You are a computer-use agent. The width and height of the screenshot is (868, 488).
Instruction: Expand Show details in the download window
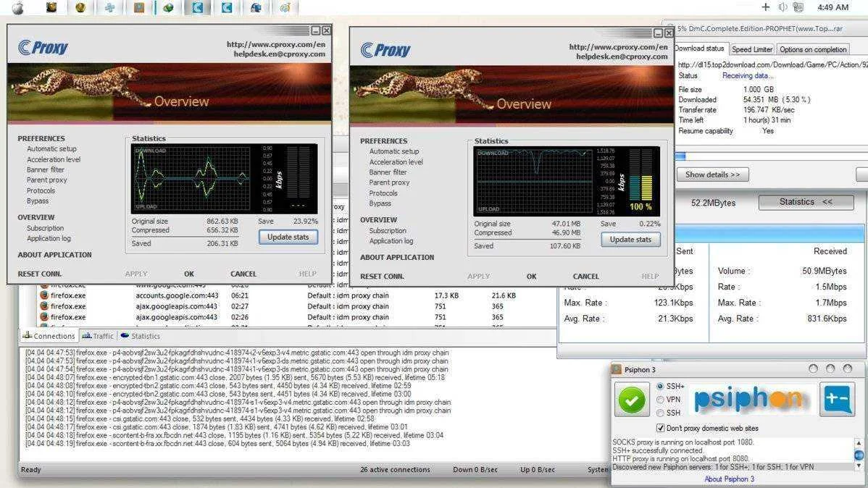(712, 174)
